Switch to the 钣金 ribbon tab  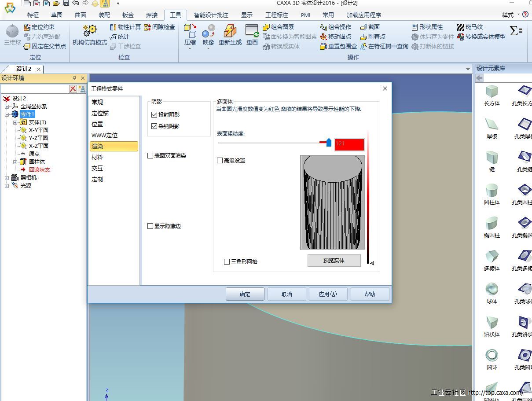coord(128,15)
